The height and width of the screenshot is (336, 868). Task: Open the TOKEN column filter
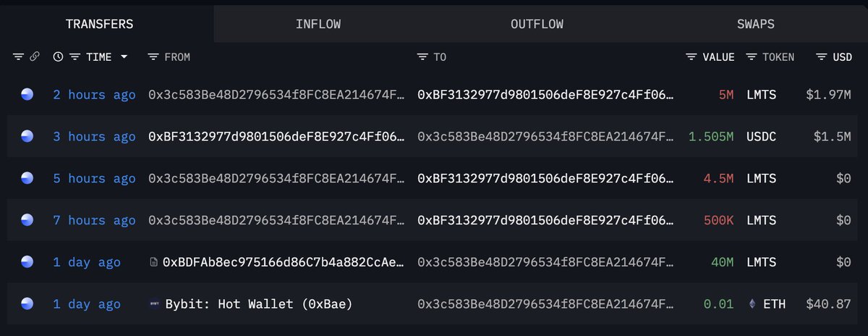[752, 57]
